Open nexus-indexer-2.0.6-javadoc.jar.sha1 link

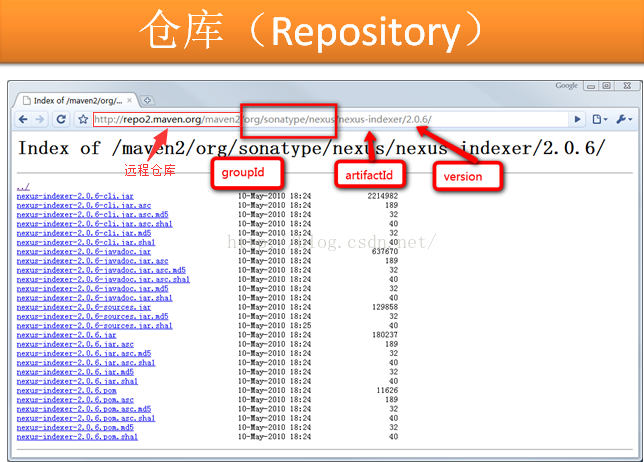pyautogui.click(x=94, y=298)
